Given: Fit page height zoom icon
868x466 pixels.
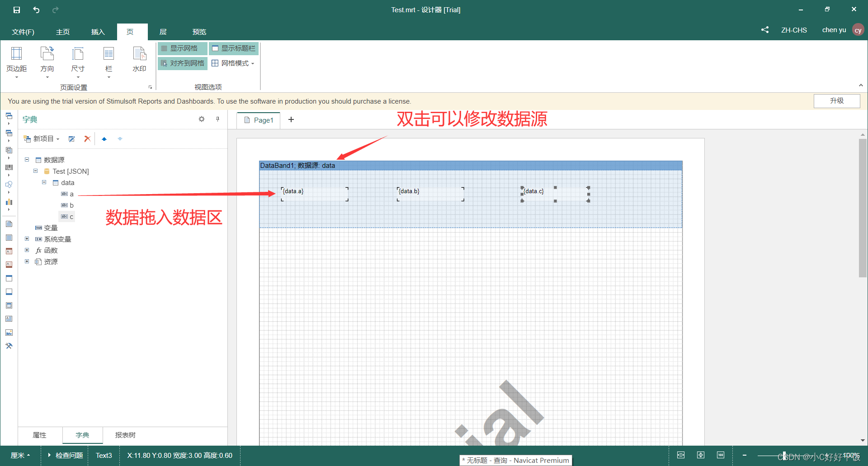Looking at the screenshot, I should (x=701, y=455).
